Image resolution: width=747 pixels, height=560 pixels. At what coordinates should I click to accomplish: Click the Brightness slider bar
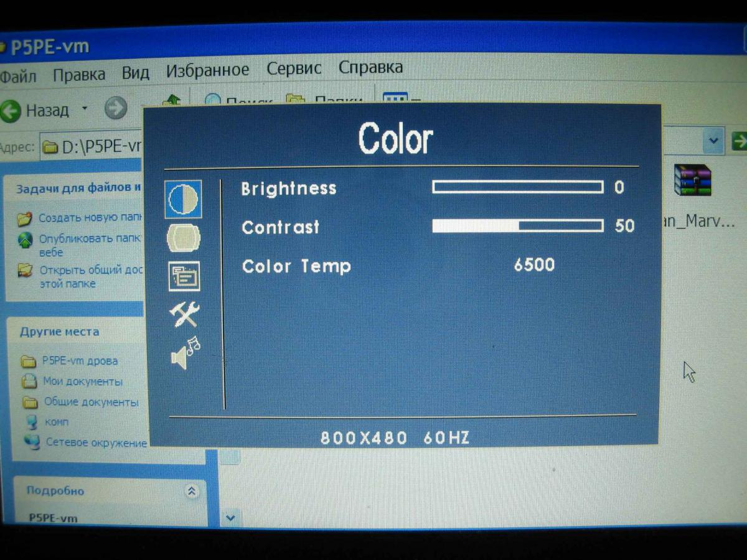pos(517,187)
